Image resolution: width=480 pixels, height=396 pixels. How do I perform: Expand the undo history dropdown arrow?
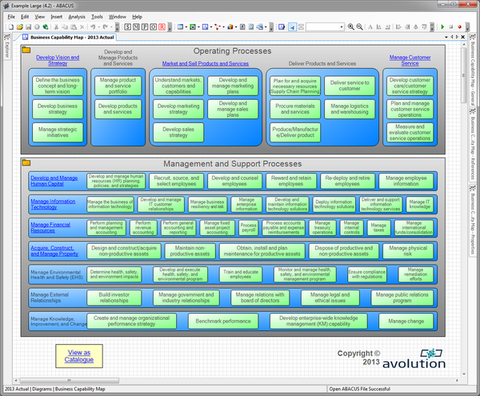click(x=99, y=27)
